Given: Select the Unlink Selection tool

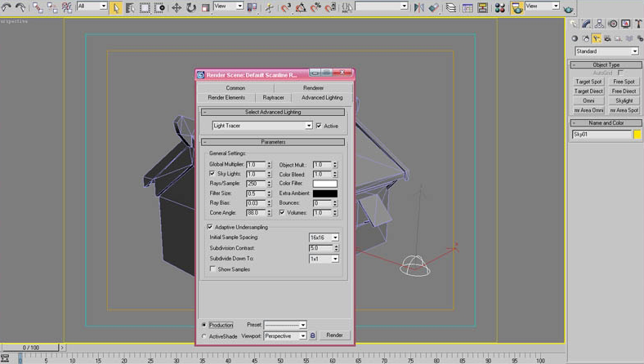Looking at the screenshot, I should [x=52, y=7].
